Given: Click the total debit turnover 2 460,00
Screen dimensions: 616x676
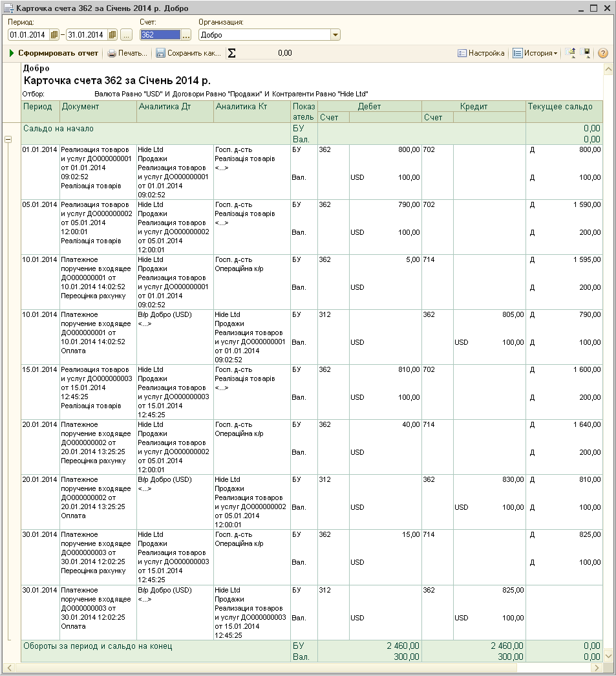Looking at the screenshot, I should [402, 646].
